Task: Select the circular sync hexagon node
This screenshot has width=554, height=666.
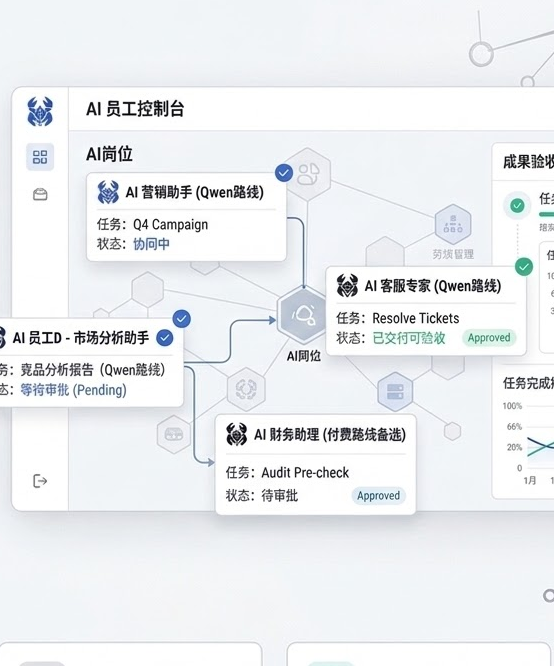Action: coord(246,389)
